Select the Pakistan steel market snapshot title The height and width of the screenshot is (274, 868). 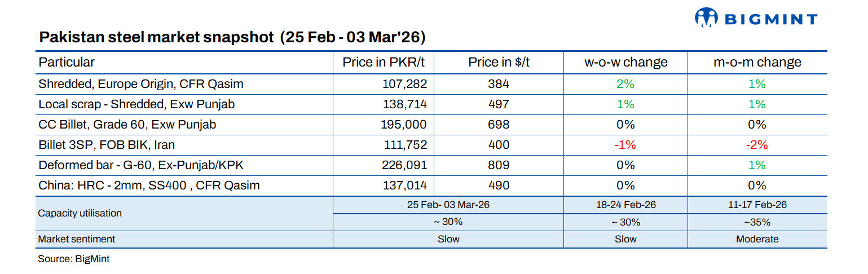pyautogui.click(x=232, y=38)
